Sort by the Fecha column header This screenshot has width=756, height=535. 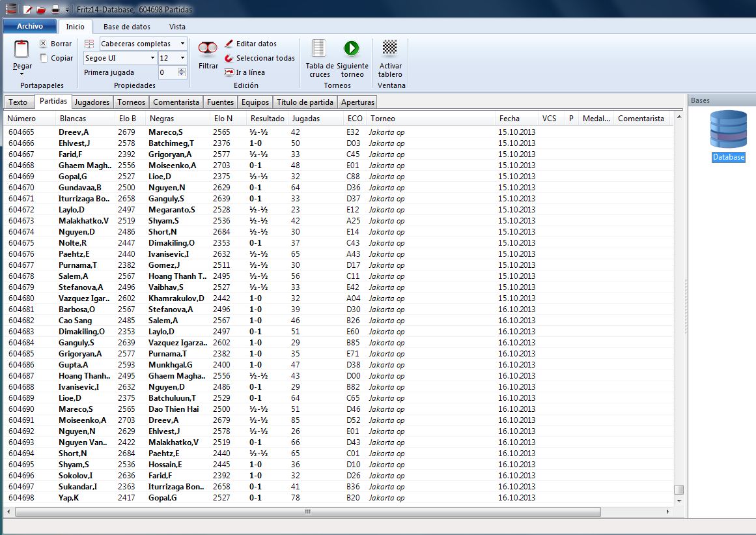(x=516, y=118)
